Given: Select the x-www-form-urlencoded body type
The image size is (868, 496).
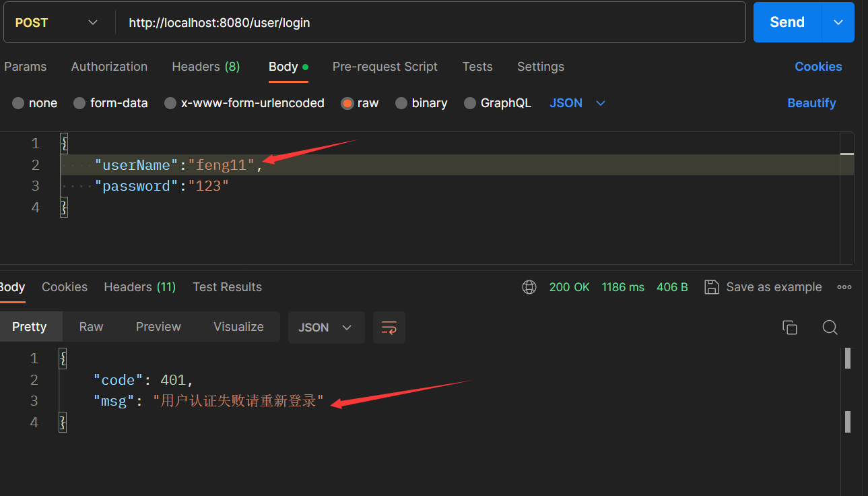Looking at the screenshot, I should (244, 103).
